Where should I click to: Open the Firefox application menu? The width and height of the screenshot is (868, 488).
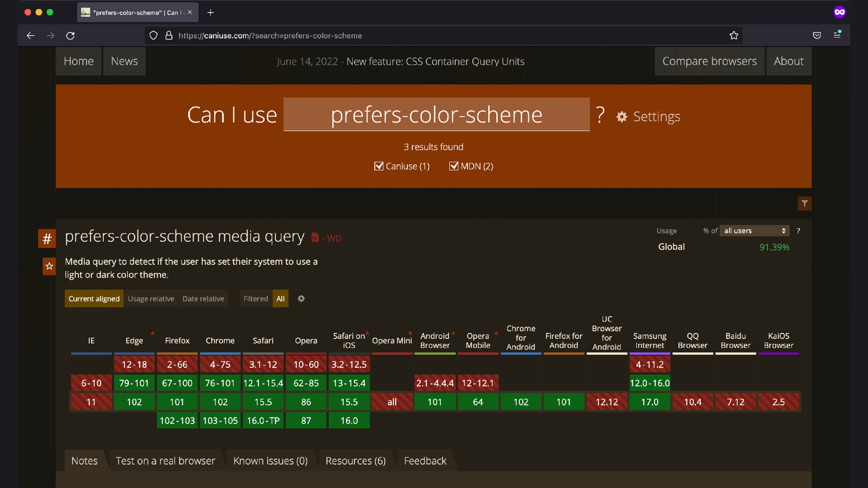click(837, 35)
